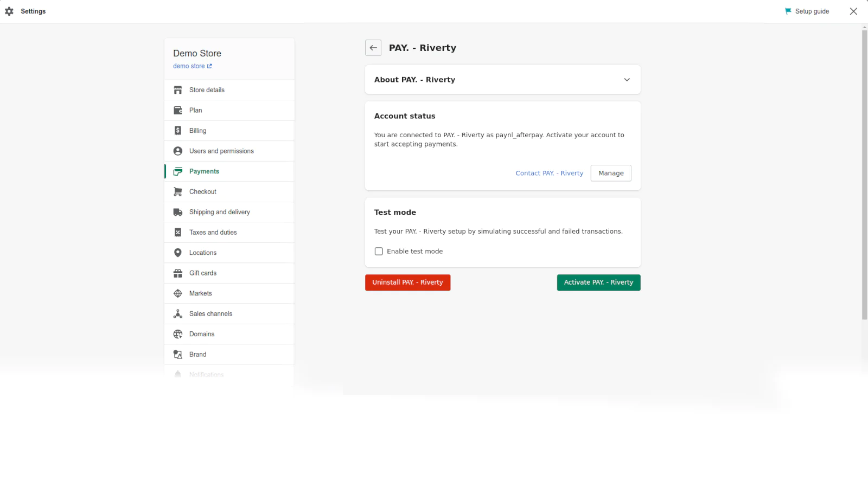Click the Locations pin icon

tap(177, 253)
